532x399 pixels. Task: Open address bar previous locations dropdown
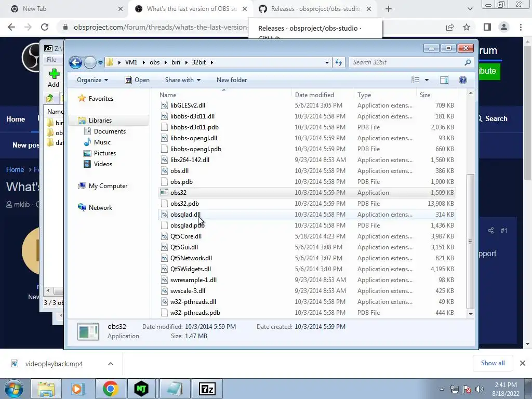click(x=327, y=62)
